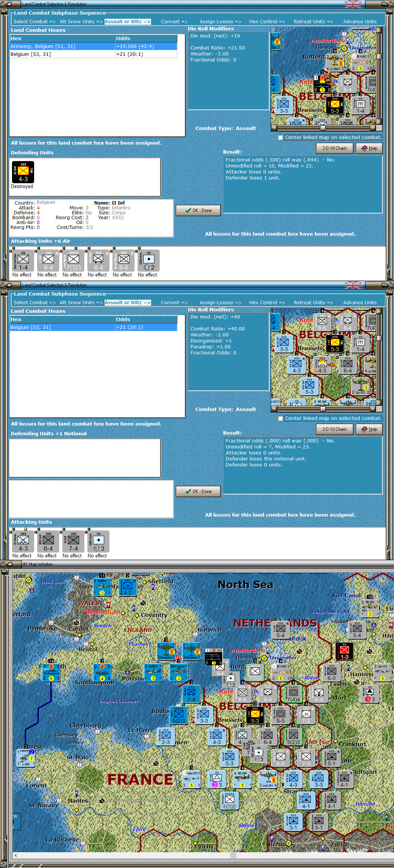This screenshot has height=868, width=394.
Task: Open Assault or Blitz step in top window
Action: coord(127,22)
